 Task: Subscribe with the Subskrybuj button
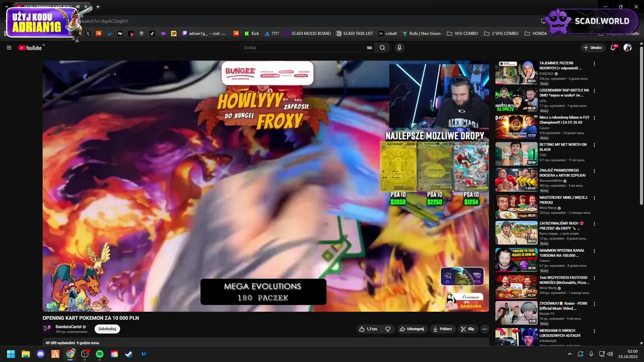point(107,329)
